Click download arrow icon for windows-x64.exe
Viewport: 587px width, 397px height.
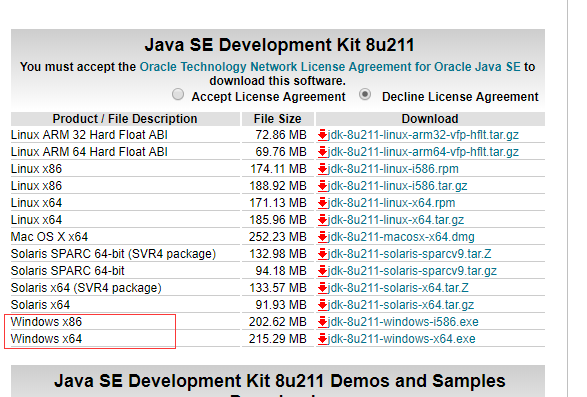click(322, 339)
